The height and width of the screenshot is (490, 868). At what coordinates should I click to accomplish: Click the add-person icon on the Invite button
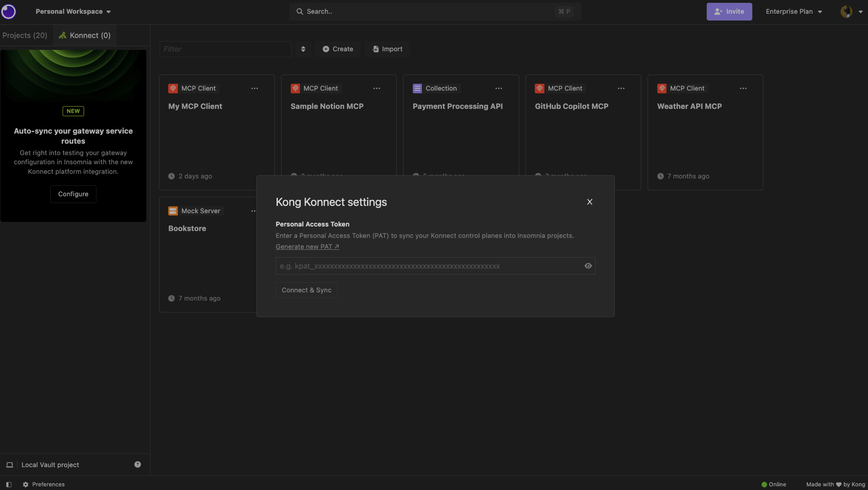pos(719,11)
